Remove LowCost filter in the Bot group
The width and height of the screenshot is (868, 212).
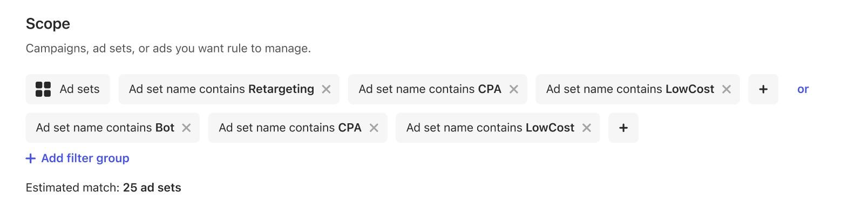coord(587,128)
